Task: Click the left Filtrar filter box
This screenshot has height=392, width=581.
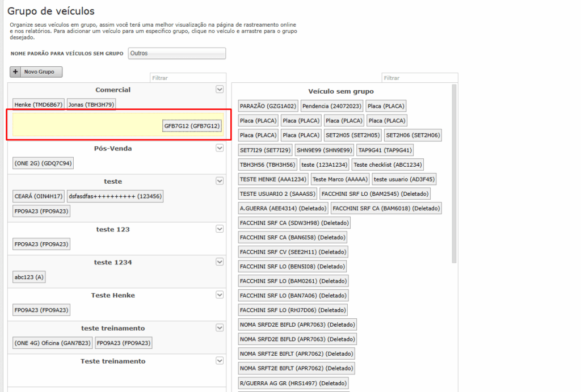Action: (188, 78)
